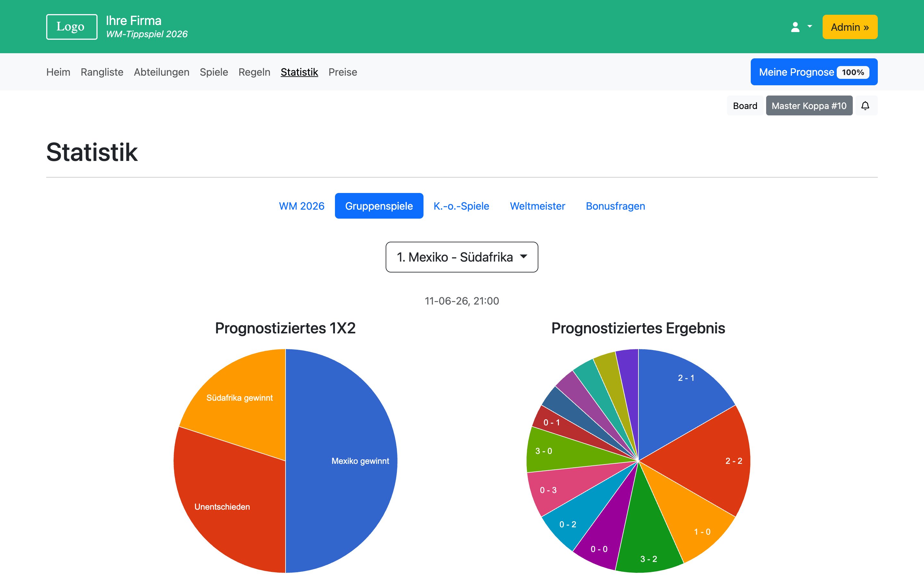This screenshot has width=924, height=577.
Task: Expand the caret next to user icon
Action: 809,26
